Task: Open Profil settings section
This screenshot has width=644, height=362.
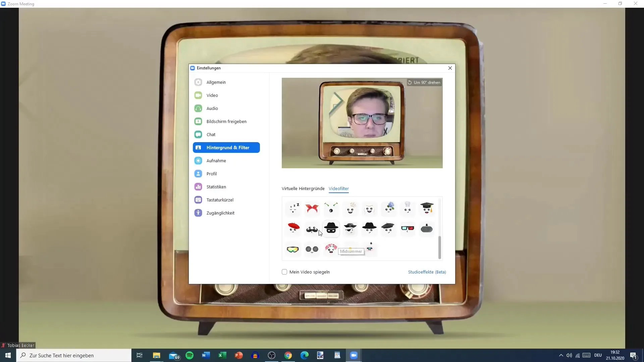Action: [226, 174]
